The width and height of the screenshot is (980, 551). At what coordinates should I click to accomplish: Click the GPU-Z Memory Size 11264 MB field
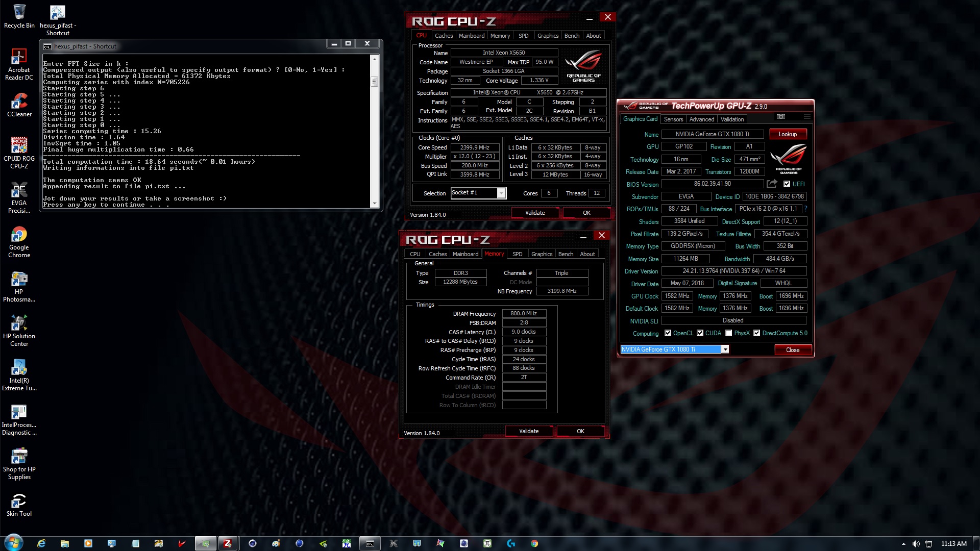coord(685,259)
